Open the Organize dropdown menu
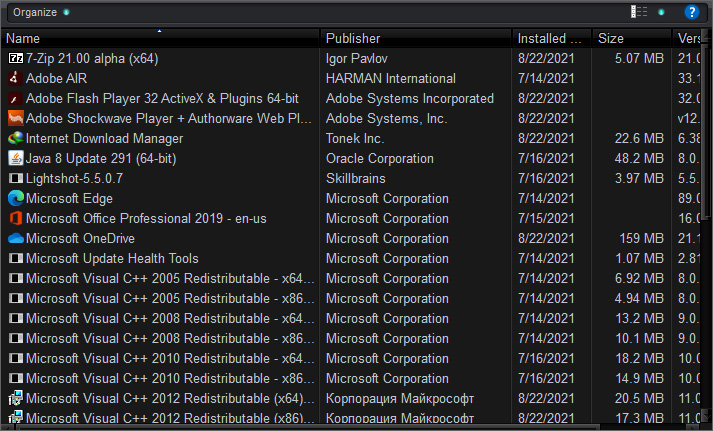 41,12
